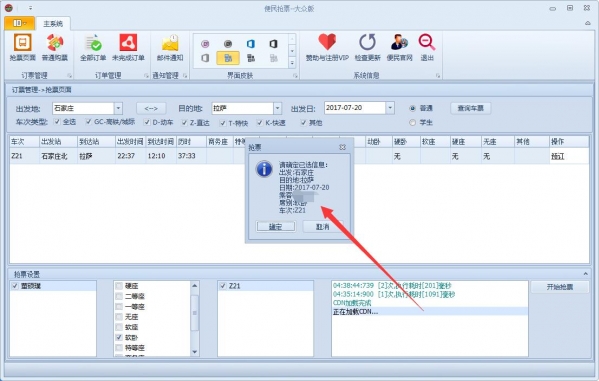The image size is (599, 381).
Task: Open 未完成订单 unfinished orders icon
Action: pyautogui.click(x=128, y=43)
